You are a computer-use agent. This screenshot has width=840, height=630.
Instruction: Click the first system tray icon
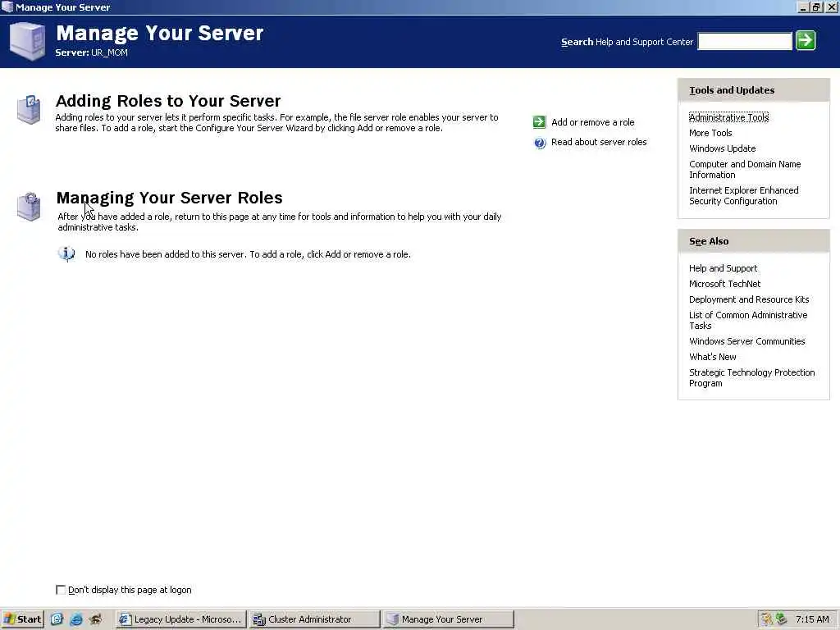767,619
